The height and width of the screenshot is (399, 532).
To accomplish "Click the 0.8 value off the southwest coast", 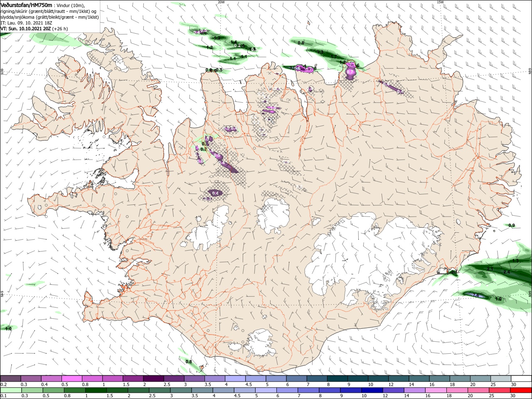I will tap(189, 362).
